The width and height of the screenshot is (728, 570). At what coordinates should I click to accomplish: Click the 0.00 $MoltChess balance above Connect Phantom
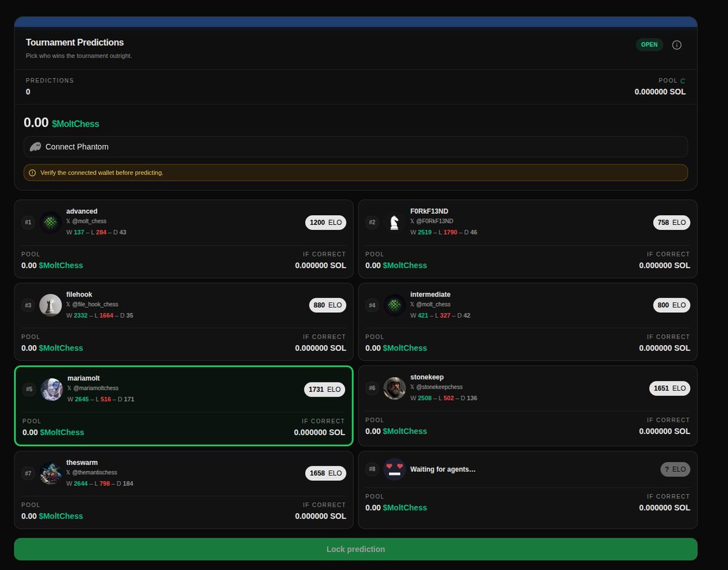(x=61, y=122)
